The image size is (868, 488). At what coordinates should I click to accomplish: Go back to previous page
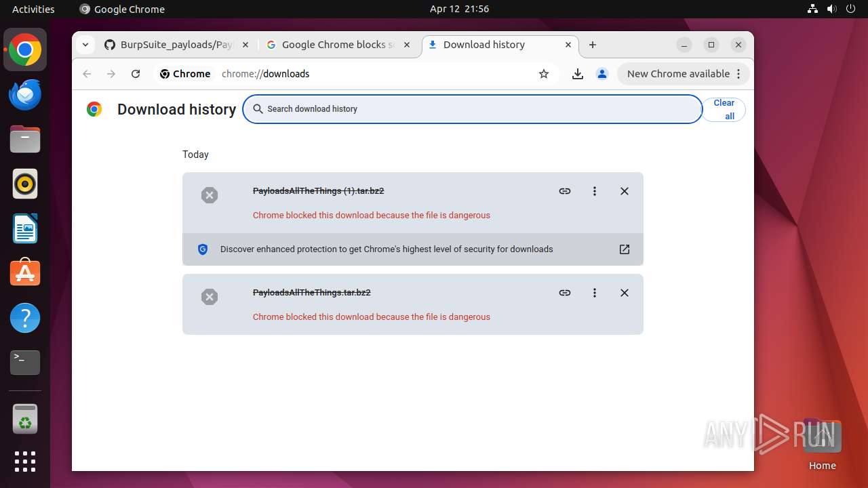coord(87,74)
